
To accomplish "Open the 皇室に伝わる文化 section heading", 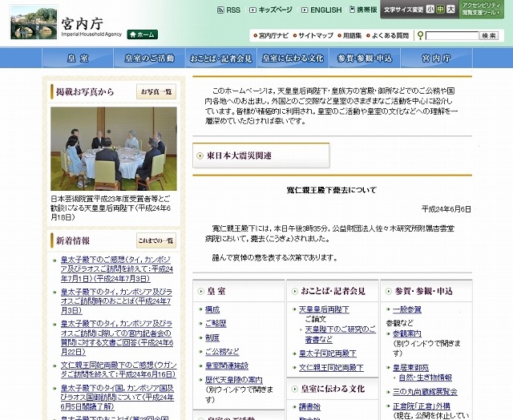I will [333, 389].
